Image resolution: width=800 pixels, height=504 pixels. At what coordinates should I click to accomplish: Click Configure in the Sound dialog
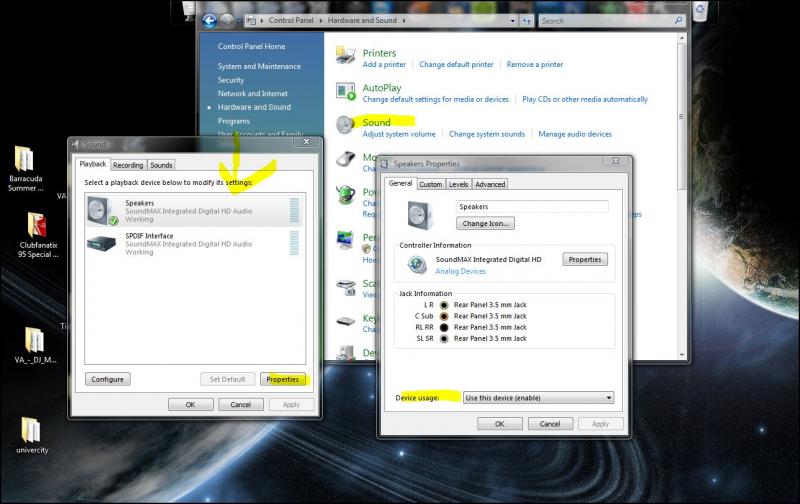pyautogui.click(x=108, y=380)
